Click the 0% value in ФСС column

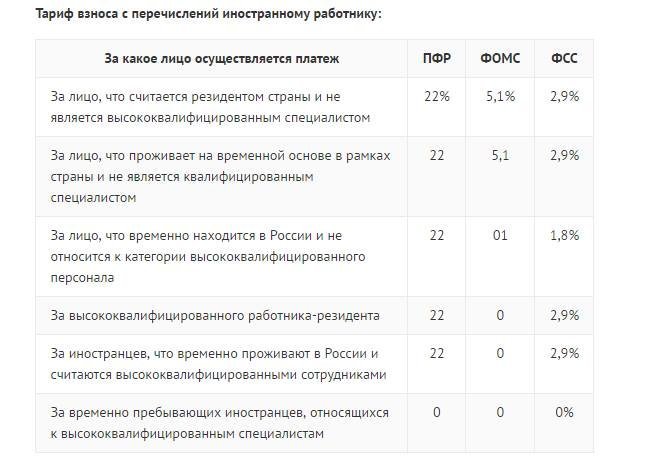(564, 412)
